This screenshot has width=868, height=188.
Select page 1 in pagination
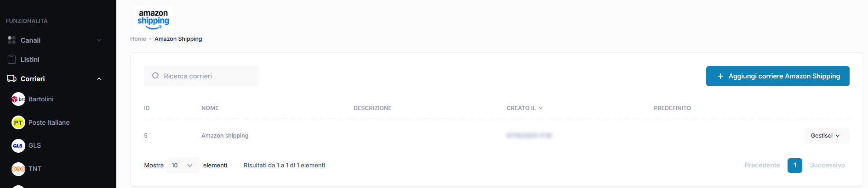(794, 166)
